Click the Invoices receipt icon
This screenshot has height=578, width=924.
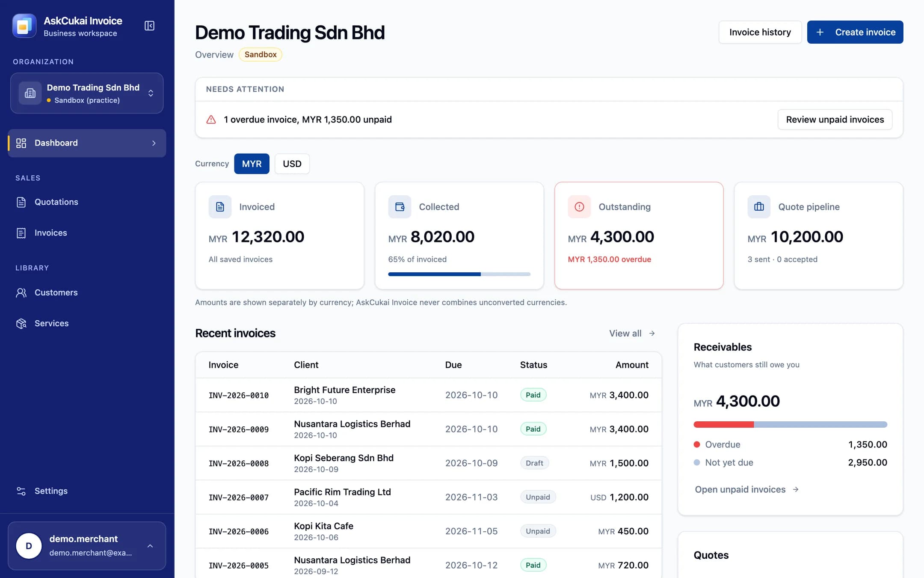(21, 233)
